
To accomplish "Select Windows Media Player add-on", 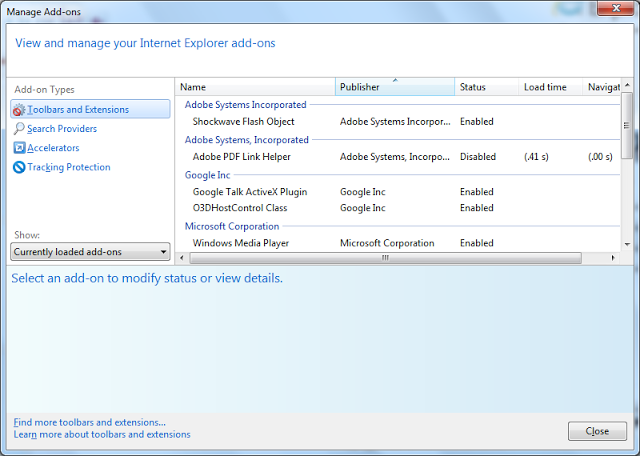I will tap(398, 243).
